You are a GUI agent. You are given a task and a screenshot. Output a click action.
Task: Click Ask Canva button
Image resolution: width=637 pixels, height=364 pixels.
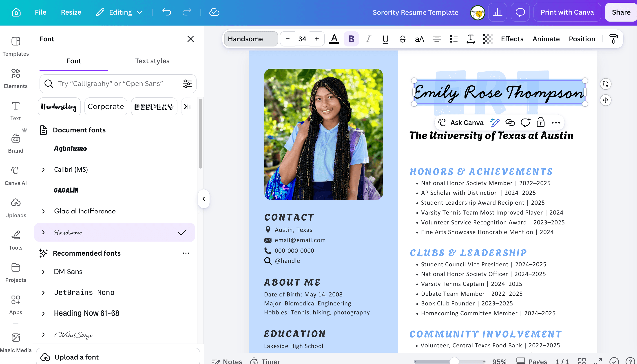click(461, 123)
